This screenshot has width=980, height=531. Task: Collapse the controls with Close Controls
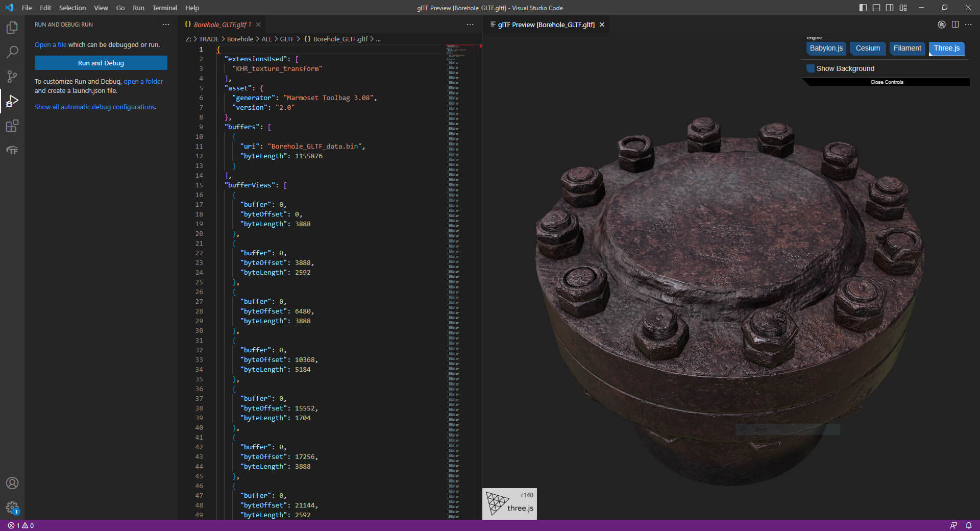point(887,82)
